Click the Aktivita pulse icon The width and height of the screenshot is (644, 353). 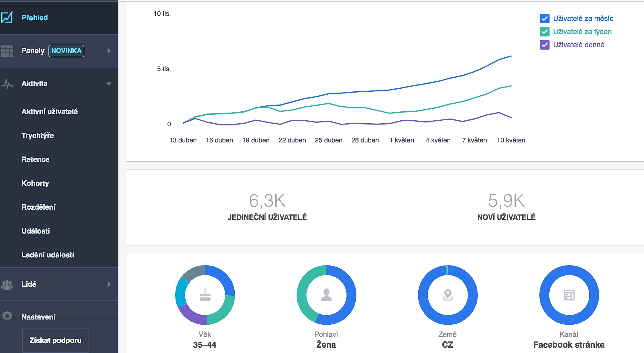coord(7,84)
